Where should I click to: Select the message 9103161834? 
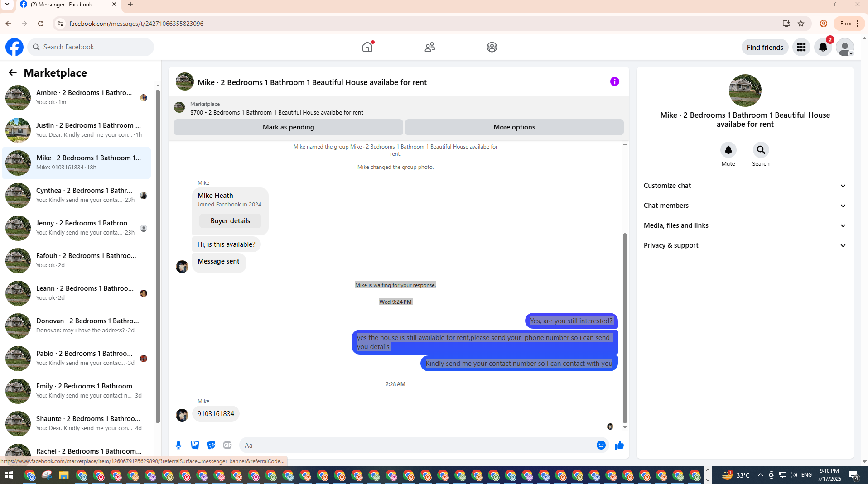pyautogui.click(x=216, y=414)
